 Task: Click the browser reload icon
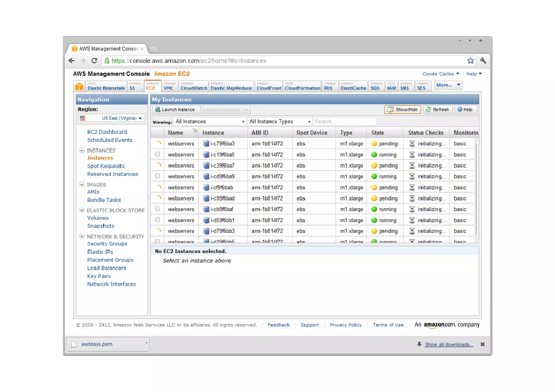(94, 61)
